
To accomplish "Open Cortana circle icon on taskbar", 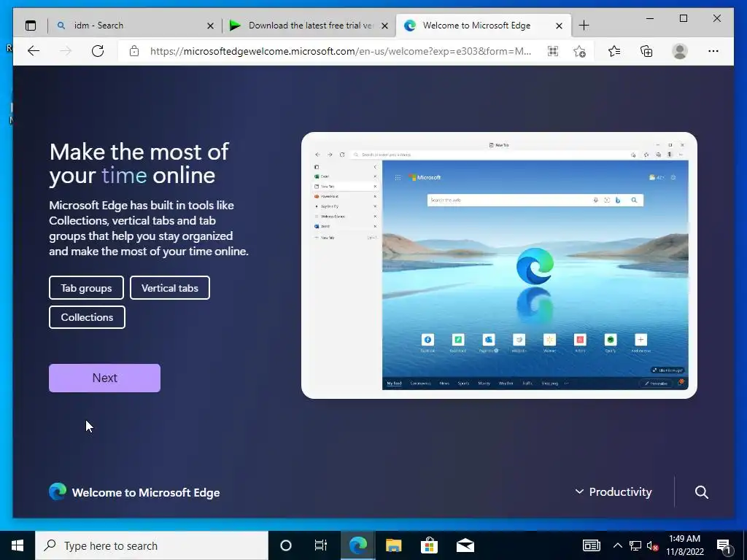I will [x=286, y=545].
